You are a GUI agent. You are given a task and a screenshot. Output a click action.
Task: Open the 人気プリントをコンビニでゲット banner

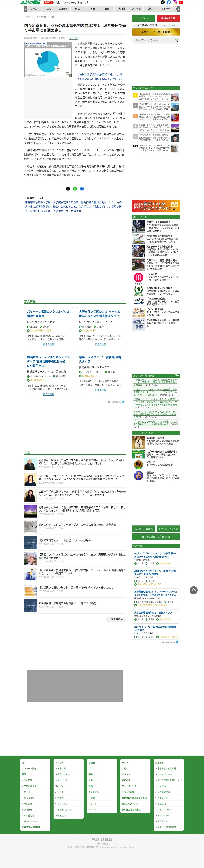[156, 206]
